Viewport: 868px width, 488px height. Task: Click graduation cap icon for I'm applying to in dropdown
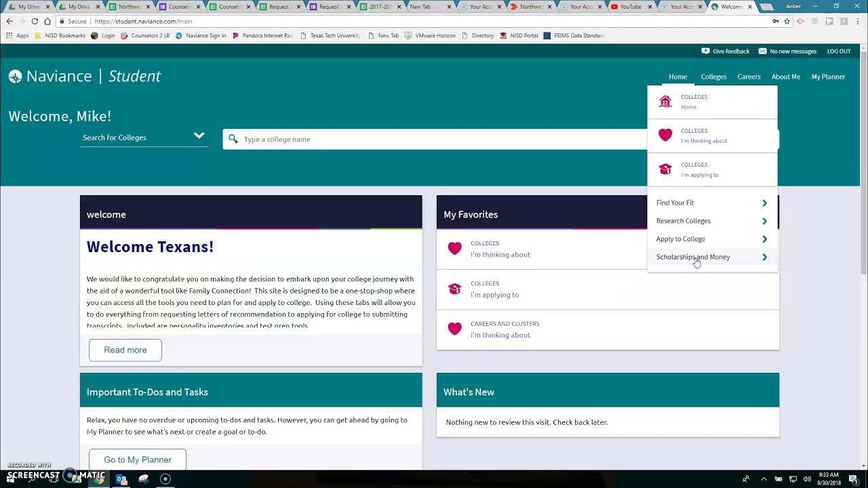665,169
